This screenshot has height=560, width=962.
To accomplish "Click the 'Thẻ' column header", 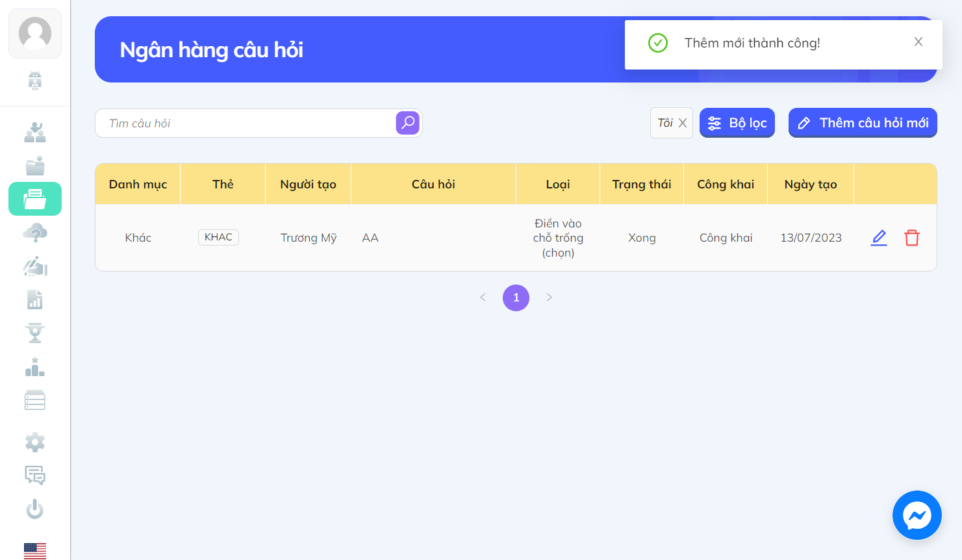I will coord(223,185).
